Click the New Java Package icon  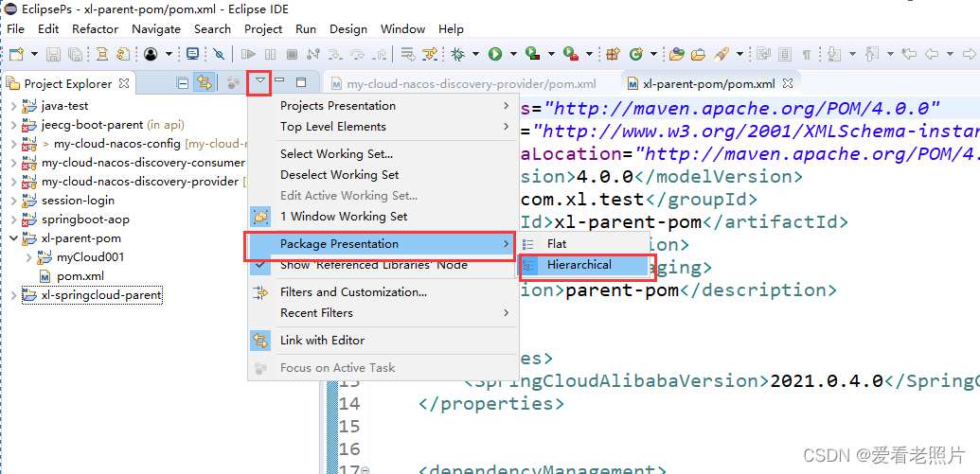(x=614, y=54)
